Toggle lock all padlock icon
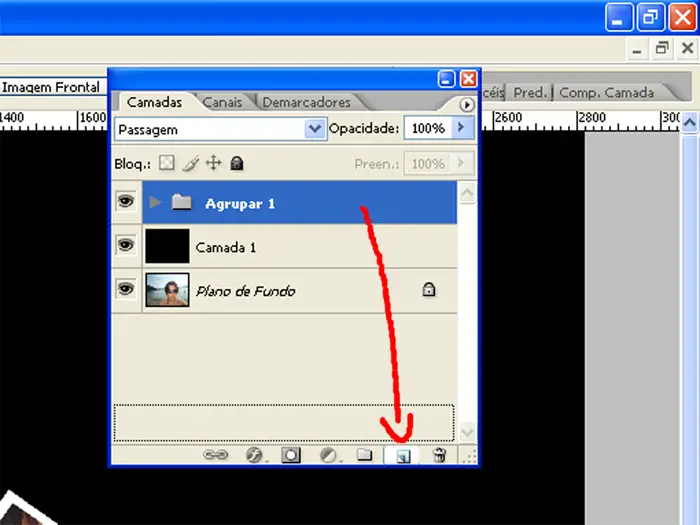Image resolution: width=700 pixels, height=525 pixels. coord(236,163)
